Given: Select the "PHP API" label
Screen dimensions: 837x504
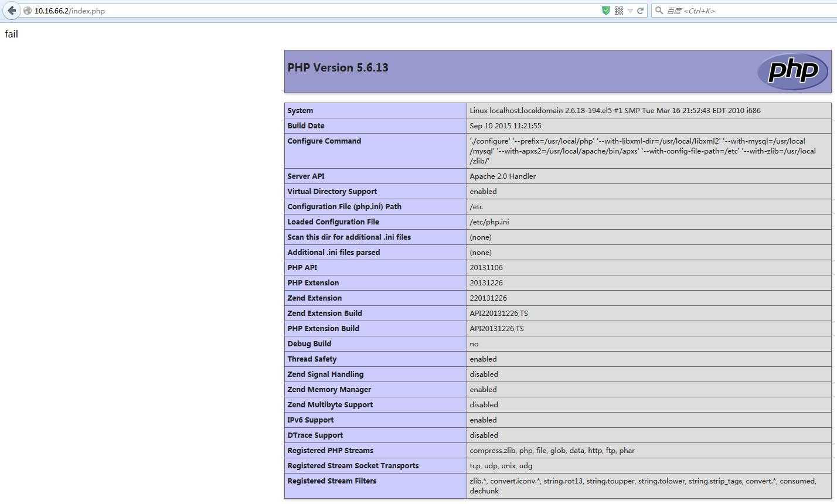Looking at the screenshot, I should pos(302,267).
